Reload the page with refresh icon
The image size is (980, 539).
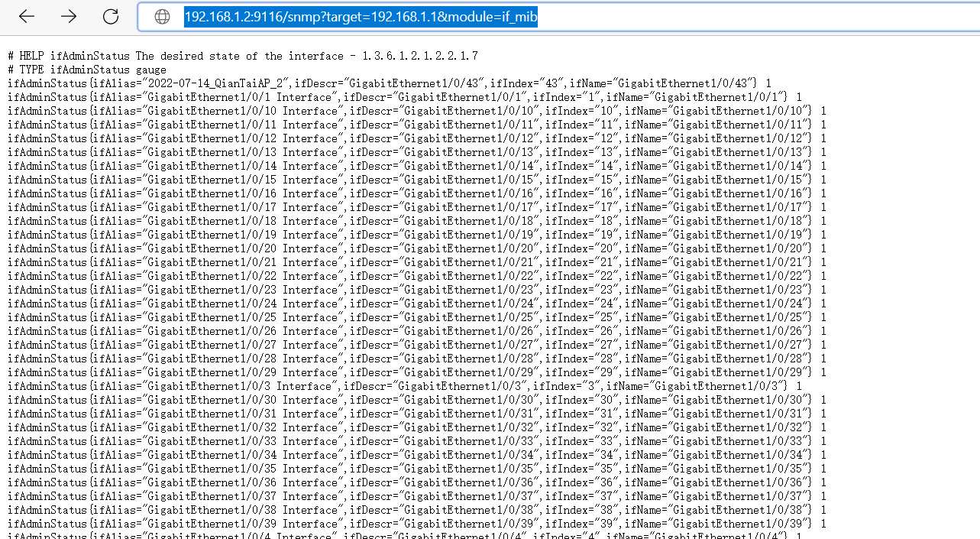tap(111, 17)
